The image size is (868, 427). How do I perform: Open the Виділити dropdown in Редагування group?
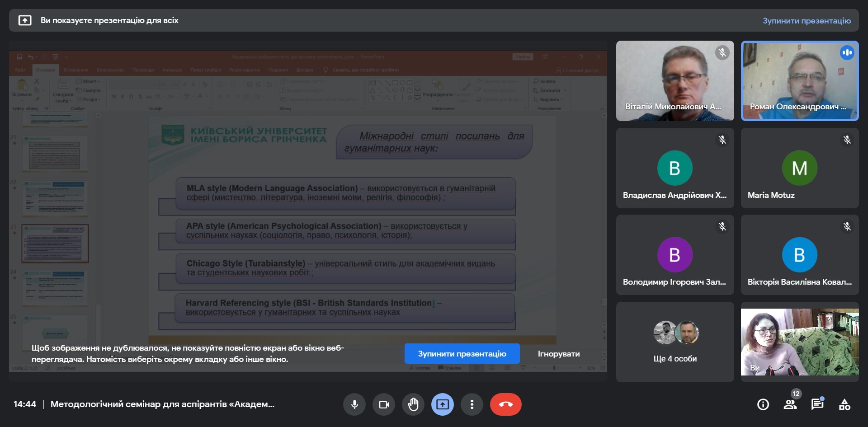[x=548, y=99]
